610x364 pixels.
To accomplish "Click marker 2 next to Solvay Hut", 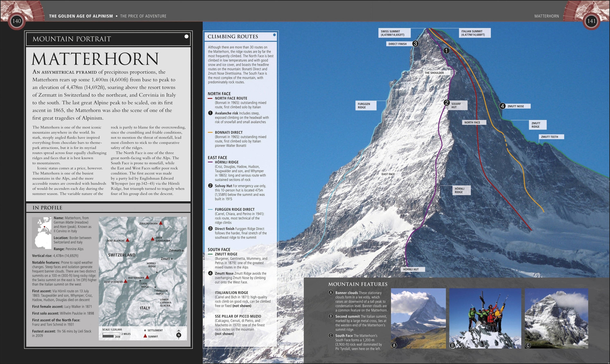I will coord(447,103).
